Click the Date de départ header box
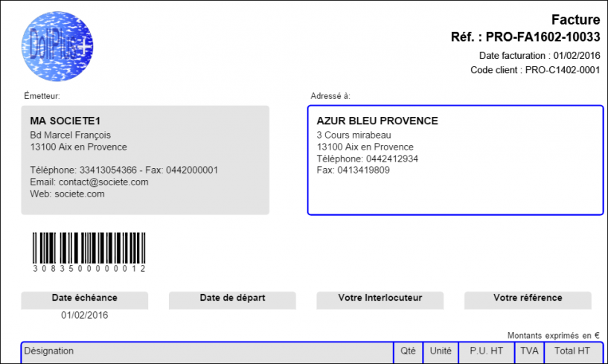608x364 pixels. (232, 301)
